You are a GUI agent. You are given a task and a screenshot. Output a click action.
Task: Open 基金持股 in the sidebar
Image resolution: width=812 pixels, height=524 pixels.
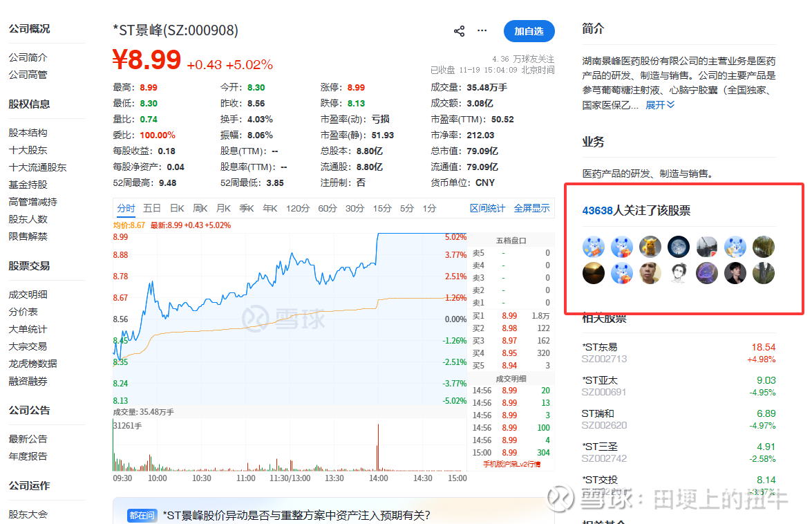28,185
